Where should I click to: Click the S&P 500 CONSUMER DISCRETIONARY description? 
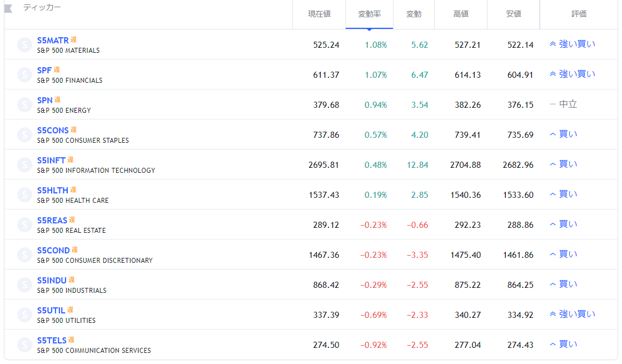coord(95,261)
